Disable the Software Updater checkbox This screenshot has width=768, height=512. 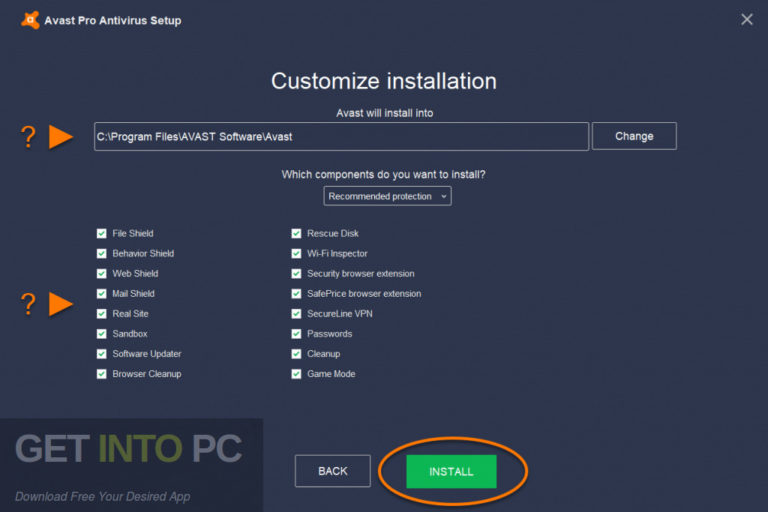pos(101,354)
